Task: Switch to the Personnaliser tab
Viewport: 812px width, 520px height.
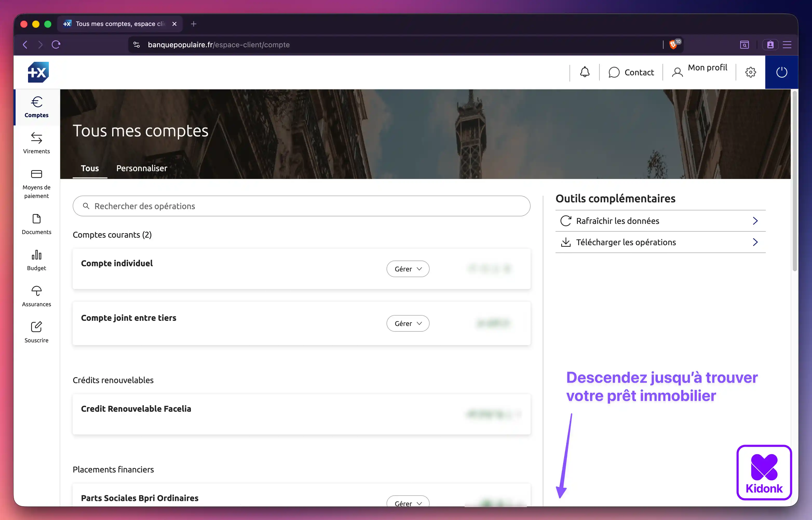Action: coord(142,168)
